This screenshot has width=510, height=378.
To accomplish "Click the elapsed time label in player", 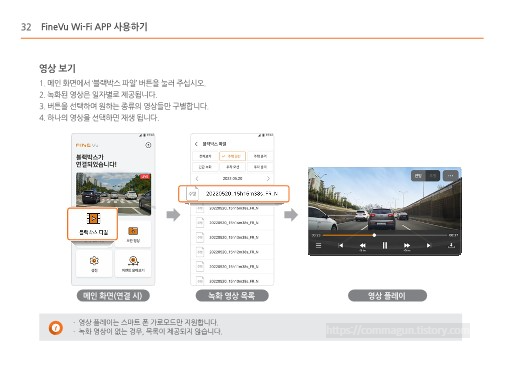I will coord(316,235).
